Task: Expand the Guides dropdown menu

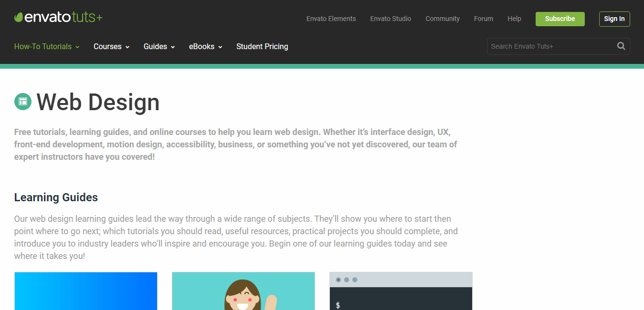Action: 159,47
